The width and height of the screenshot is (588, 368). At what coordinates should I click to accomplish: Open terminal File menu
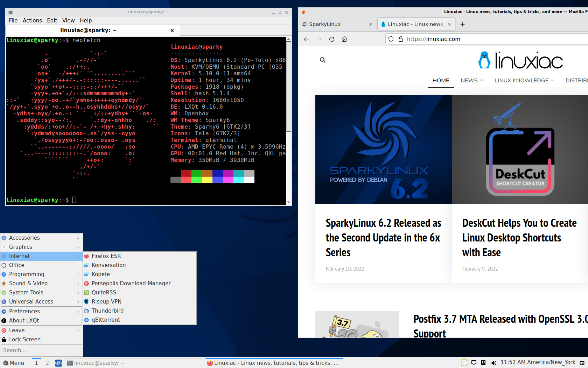(13, 21)
